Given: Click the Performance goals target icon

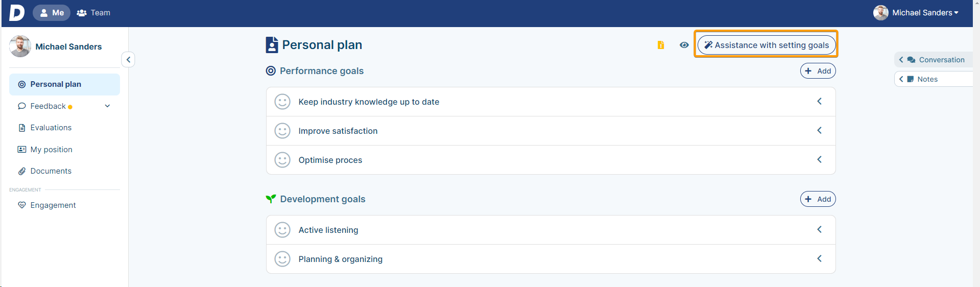Looking at the screenshot, I should pos(271,71).
